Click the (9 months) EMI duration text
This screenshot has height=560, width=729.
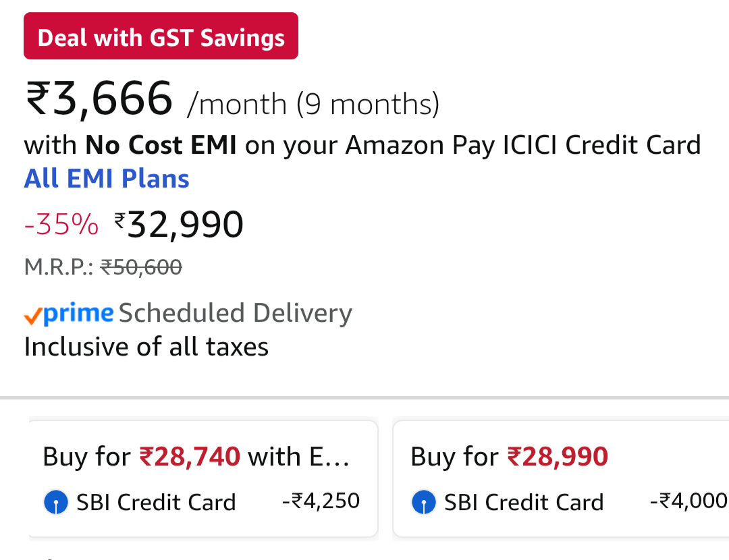pos(368,105)
